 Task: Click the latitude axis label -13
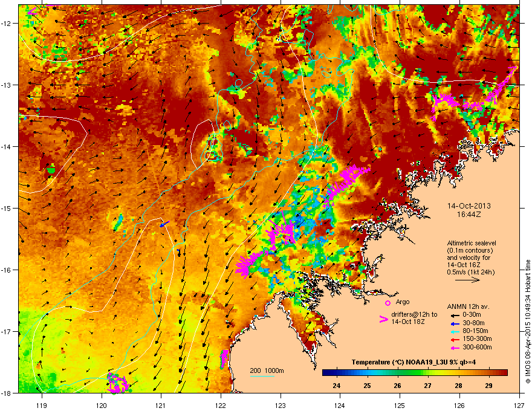pos(7,85)
